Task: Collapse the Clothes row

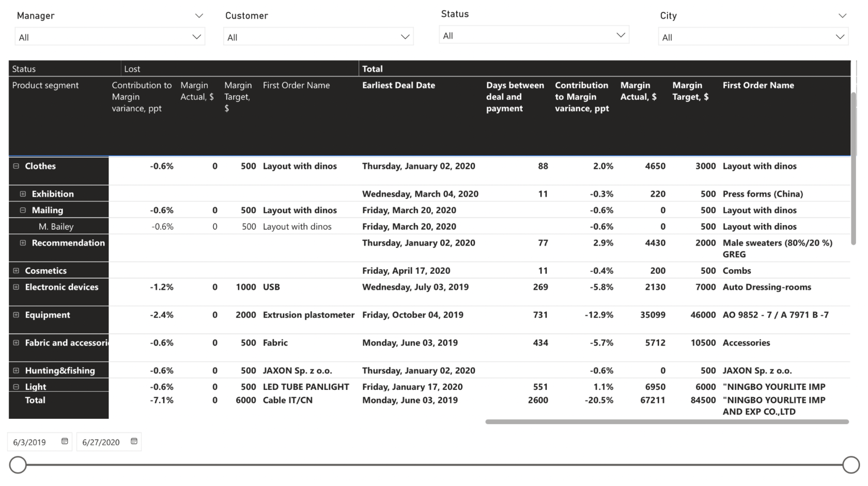Action: [16, 166]
